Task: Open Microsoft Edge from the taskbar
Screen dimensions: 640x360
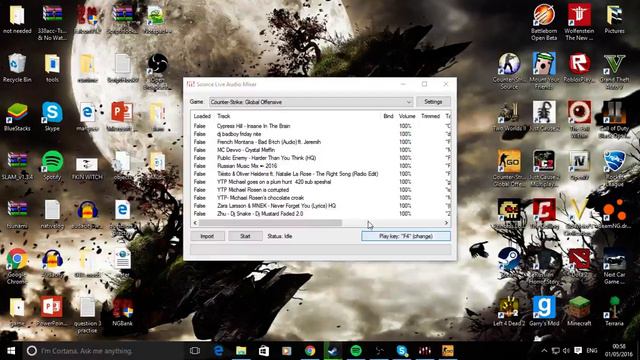Action: (x=218, y=351)
